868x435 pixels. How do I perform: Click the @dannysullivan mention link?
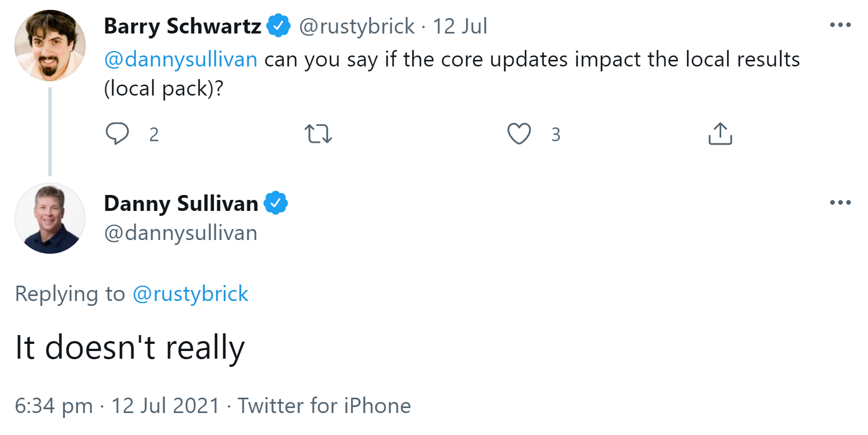click(x=180, y=59)
